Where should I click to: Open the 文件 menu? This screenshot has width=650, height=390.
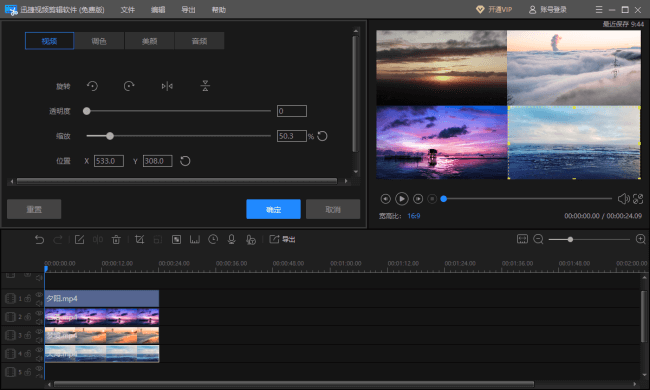pyautogui.click(x=128, y=10)
